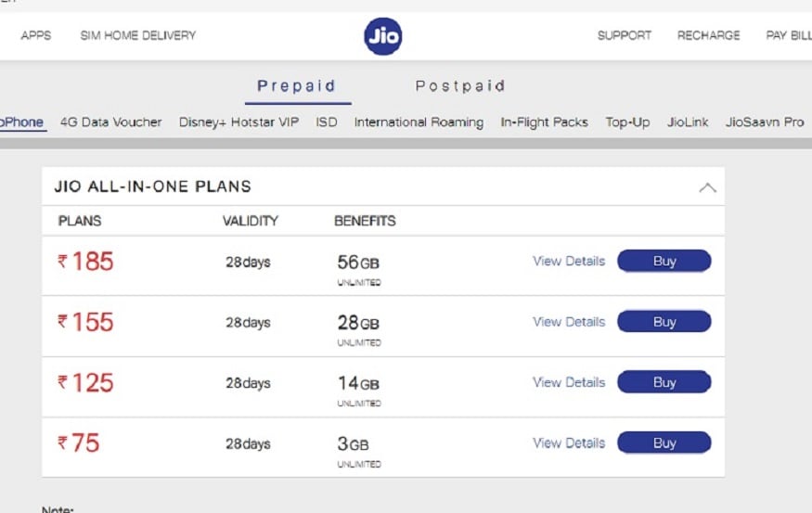Screen dimensions: 812x513
Task: Switch to the Postpaid tab
Action: coord(459,86)
